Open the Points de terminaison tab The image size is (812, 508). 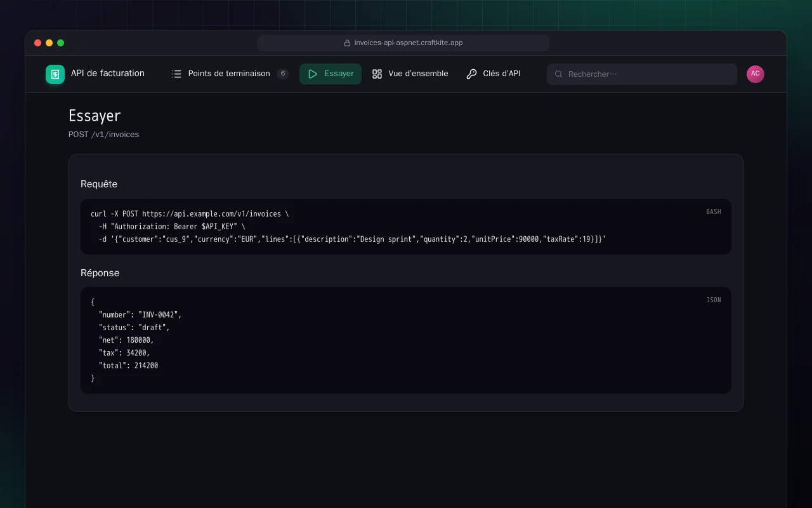(x=230, y=74)
